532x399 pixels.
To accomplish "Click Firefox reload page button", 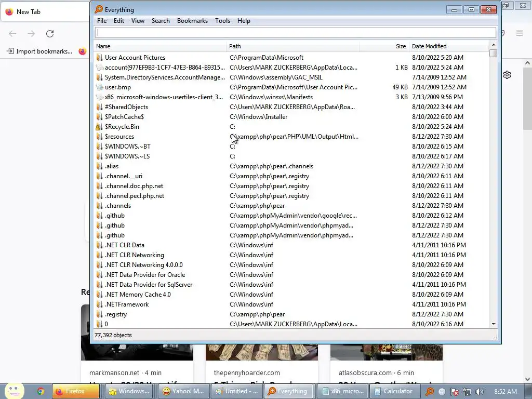I will coord(50,34).
